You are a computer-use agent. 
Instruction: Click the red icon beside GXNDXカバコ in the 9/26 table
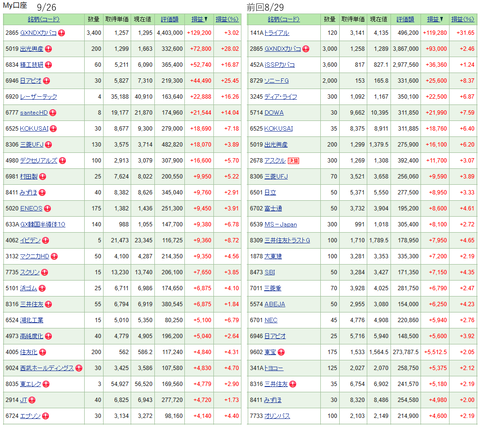pos(62,33)
